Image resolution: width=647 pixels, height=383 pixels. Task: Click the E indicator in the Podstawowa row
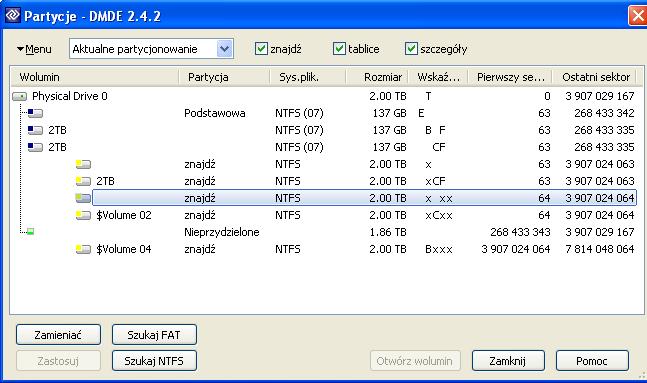421,113
